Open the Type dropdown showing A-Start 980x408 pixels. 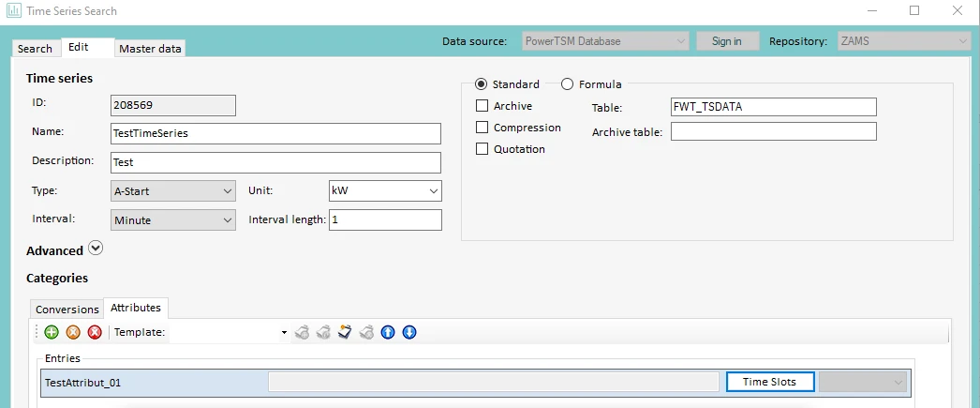click(x=173, y=191)
